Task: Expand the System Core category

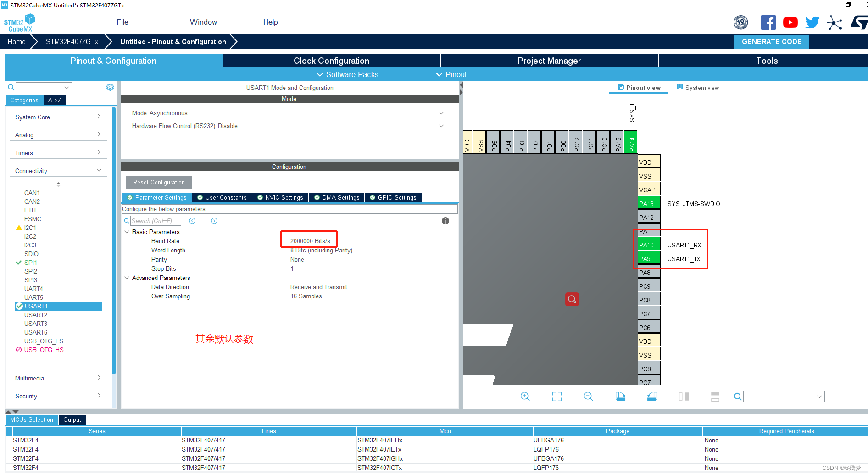Action: click(x=58, y=117)
